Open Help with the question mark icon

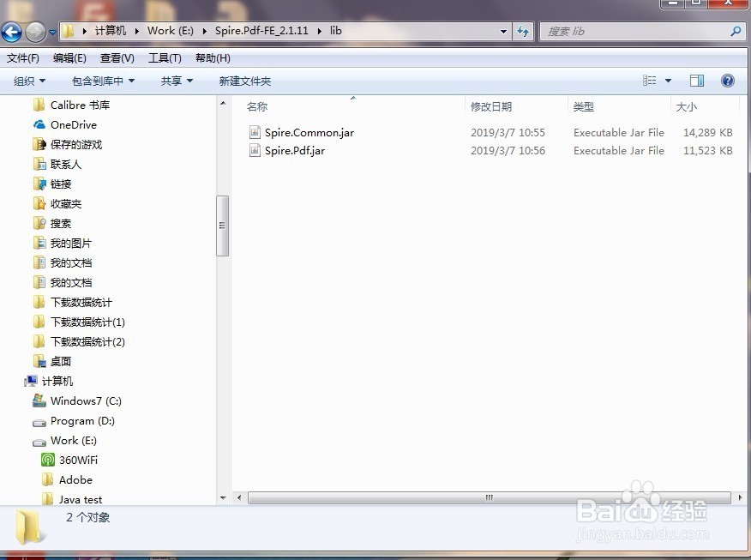click(x=728, y=81)
